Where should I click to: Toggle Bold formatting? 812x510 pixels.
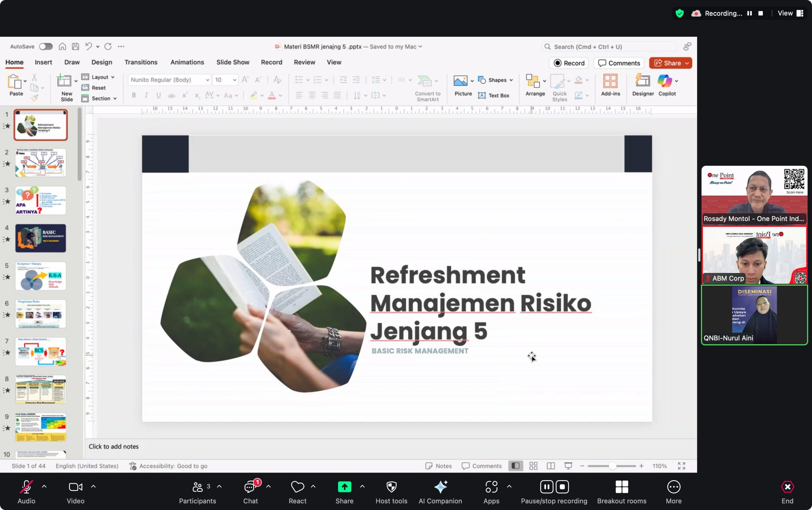pos(134,95)
